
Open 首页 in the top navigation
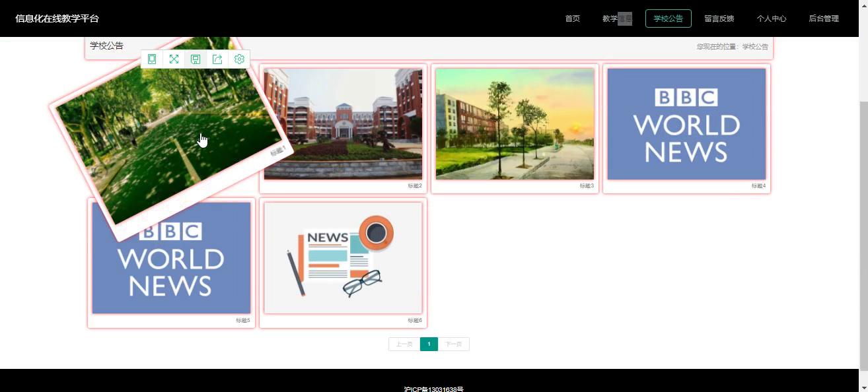coord(573,18)
